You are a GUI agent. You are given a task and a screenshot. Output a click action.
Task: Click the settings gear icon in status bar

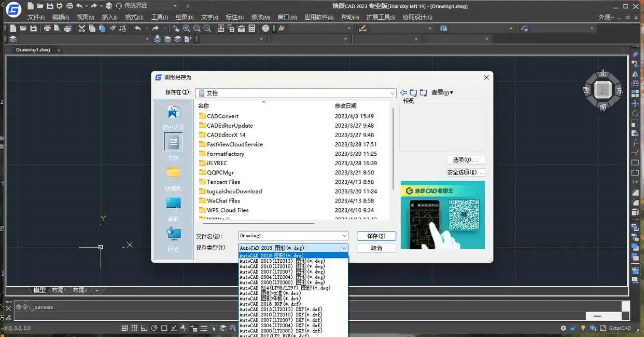click(x=564, y=328)
